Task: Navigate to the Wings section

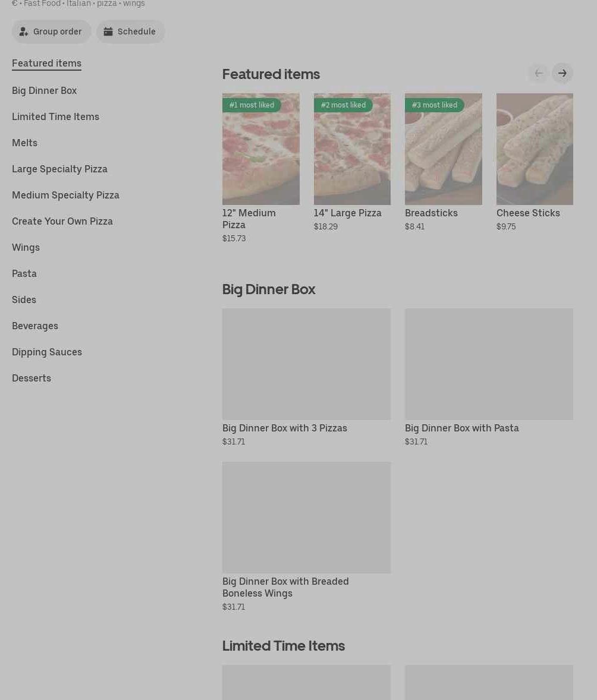Action: [x=26, y=247]
